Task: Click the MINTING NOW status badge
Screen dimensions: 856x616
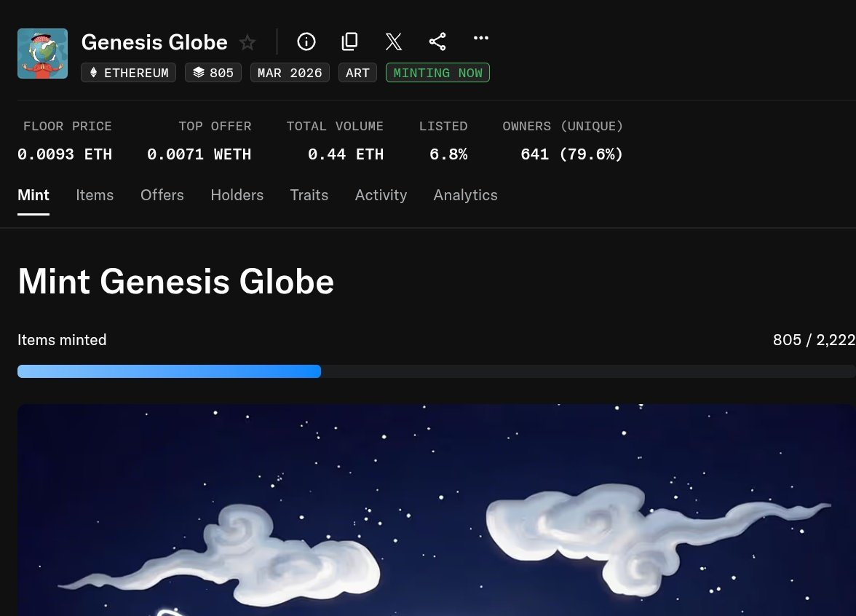Action: pos(438,73)
